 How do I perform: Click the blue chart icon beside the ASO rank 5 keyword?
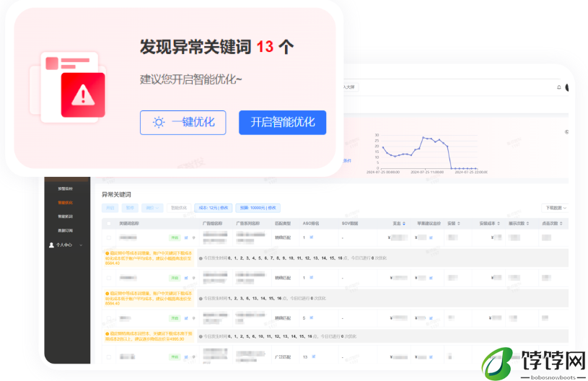click(x=186, y=318)
